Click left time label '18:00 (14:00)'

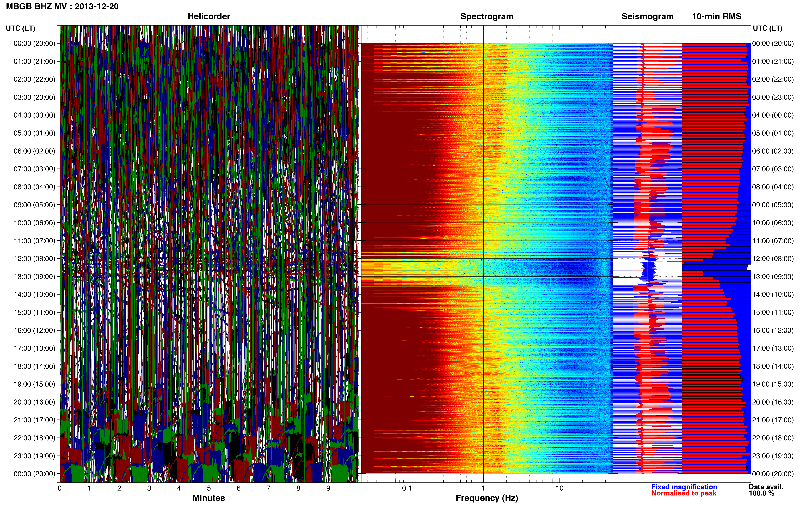34,366
